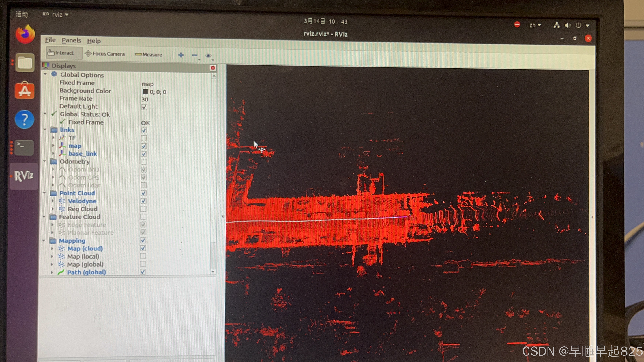Open the Terminal from the dock
Viewport: 644px width, 362px height.
tap(24, 147)
